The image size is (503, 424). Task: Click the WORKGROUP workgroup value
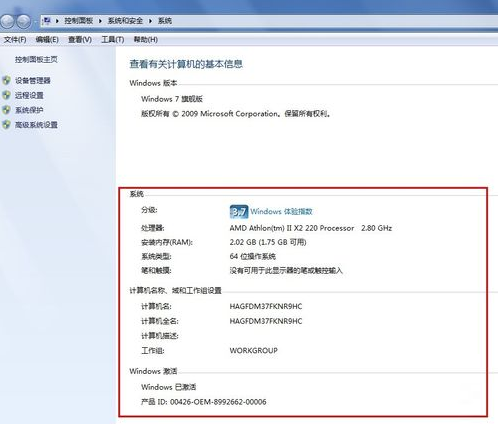(253, 350)
